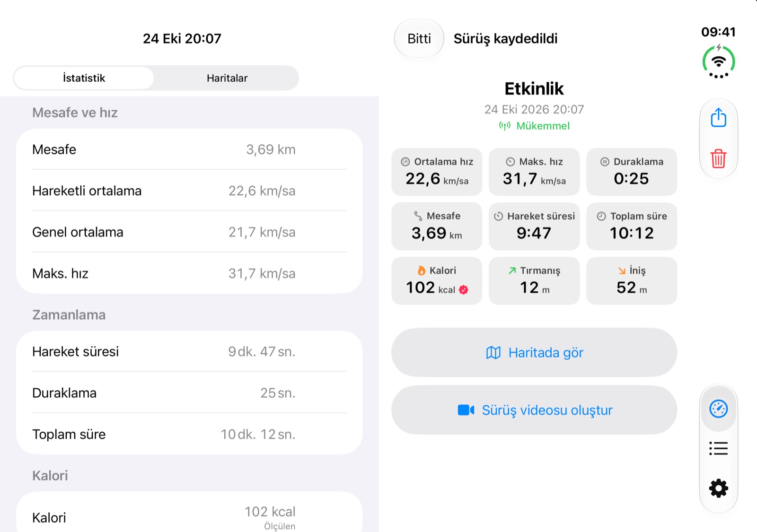Tap the map icon beside Haritada gör

493,353
